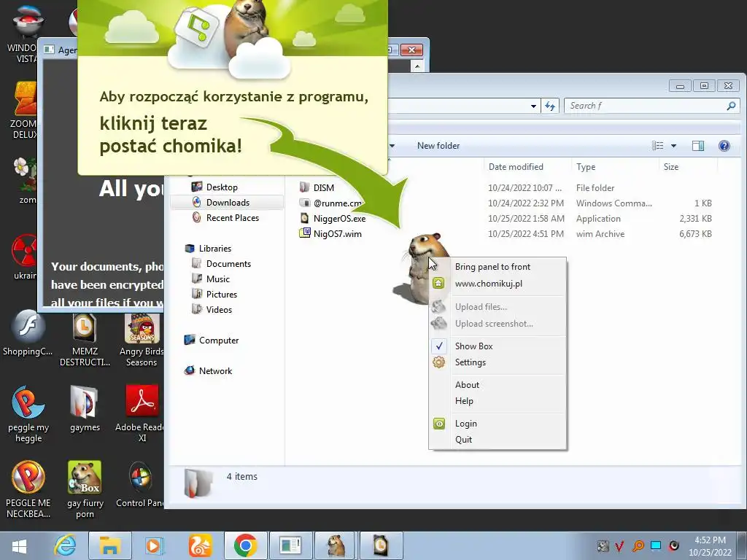Viewport: 747px width, 560px height.
Task: Click the change view icon
Action: coord(657,146)
